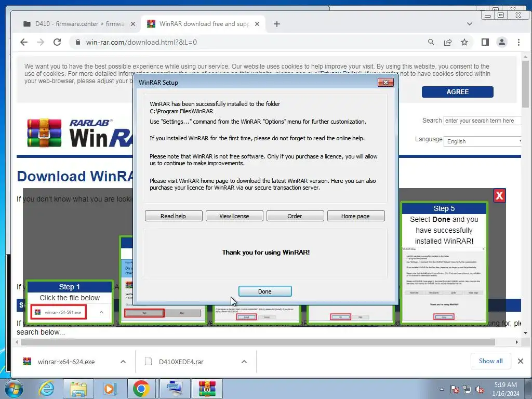Accept cookies with AGREE button
Image resolution: width=532 pixels, height=399 pixels.
457,91
